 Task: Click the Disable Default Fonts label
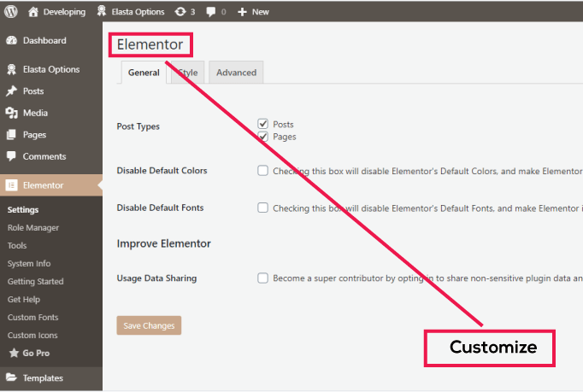160,208
